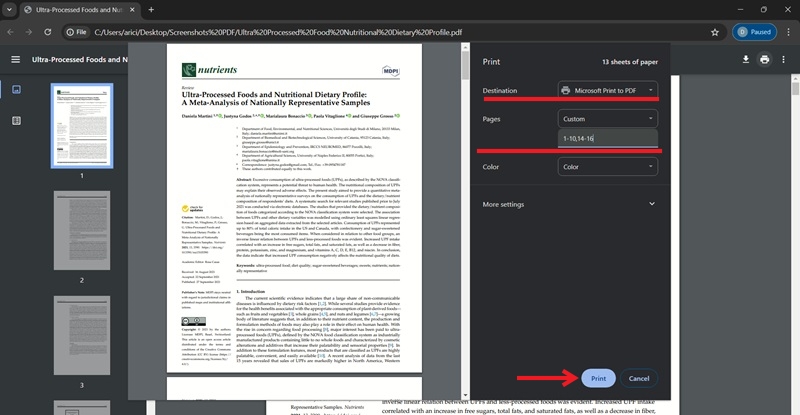This screenshot has height=415, width=800.
Task: Click the PDF toolbar print icon
Action: click(764, 60)
